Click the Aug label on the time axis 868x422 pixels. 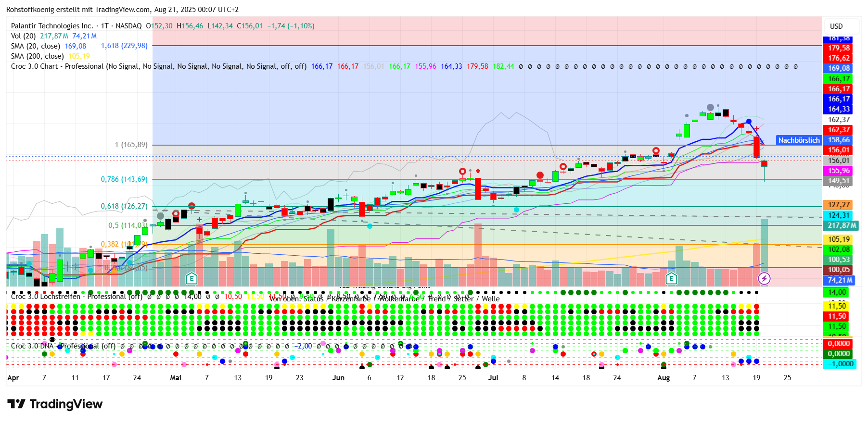(x=664, y=378)
